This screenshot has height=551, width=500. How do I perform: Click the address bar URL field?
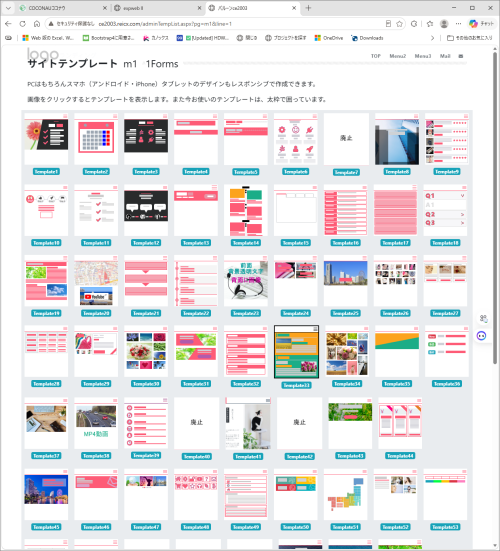[218, 24]
